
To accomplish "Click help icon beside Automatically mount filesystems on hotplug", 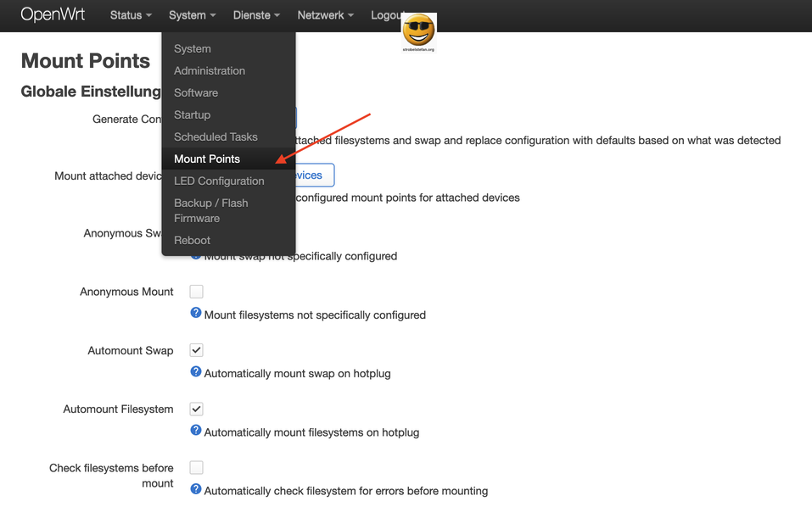I will tap(196, 431).
